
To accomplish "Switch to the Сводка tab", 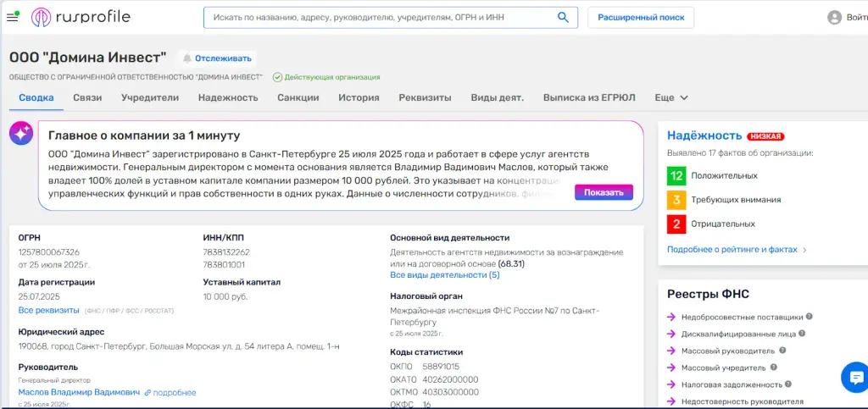I will 36,98.
